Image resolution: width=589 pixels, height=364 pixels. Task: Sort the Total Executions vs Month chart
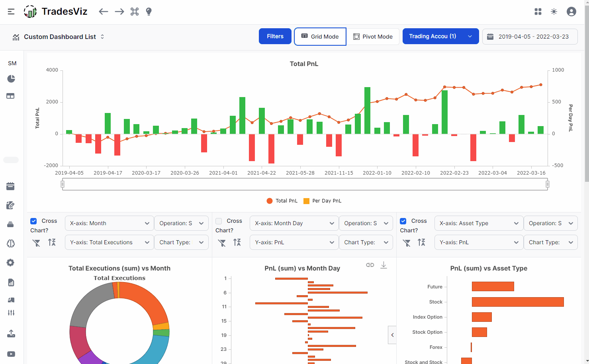(x=52, y=242)
